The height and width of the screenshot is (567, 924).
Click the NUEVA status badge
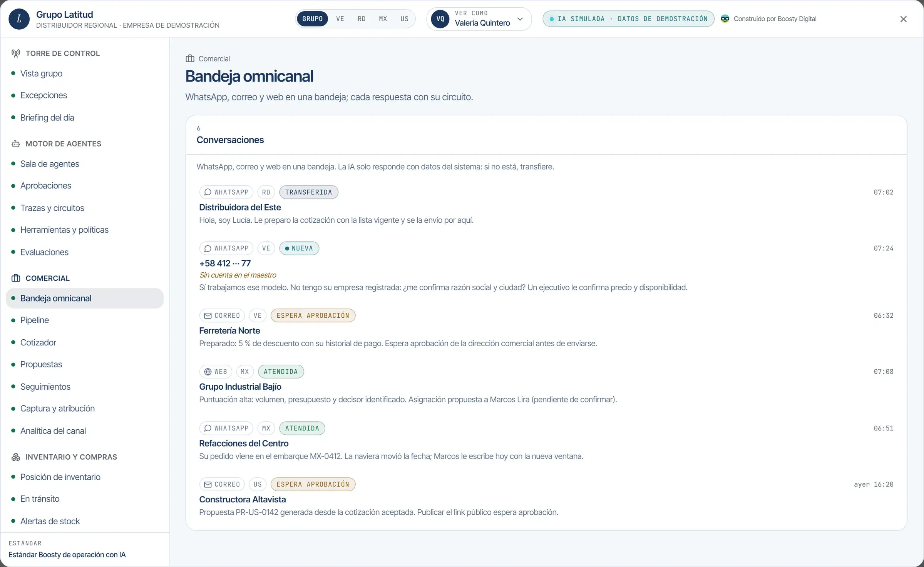[x=299, y=248]
